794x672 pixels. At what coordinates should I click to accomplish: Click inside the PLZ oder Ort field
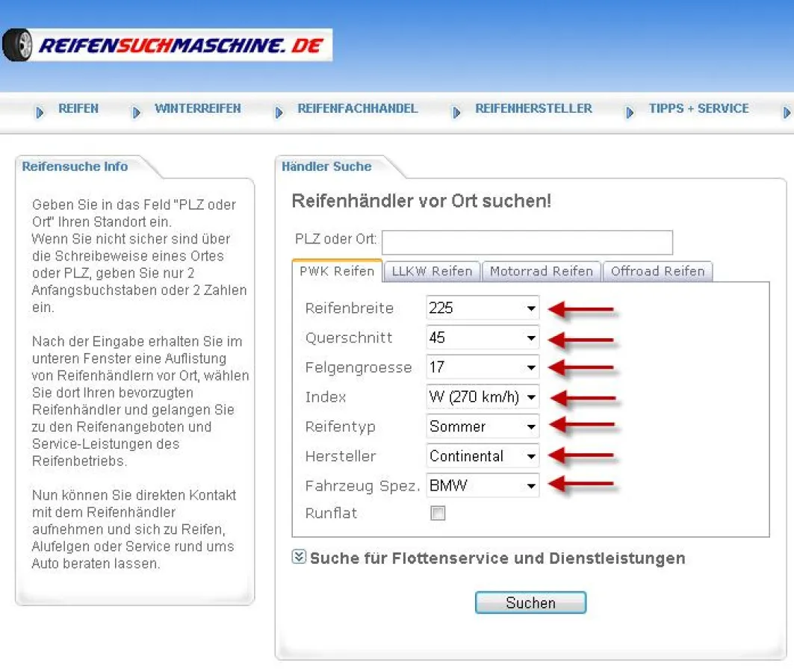tap(527, 241)
